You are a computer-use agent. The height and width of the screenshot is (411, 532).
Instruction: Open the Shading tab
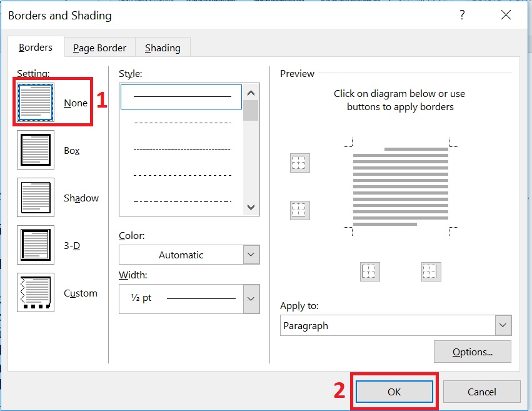pyautogui.click(x=163, y=48)
